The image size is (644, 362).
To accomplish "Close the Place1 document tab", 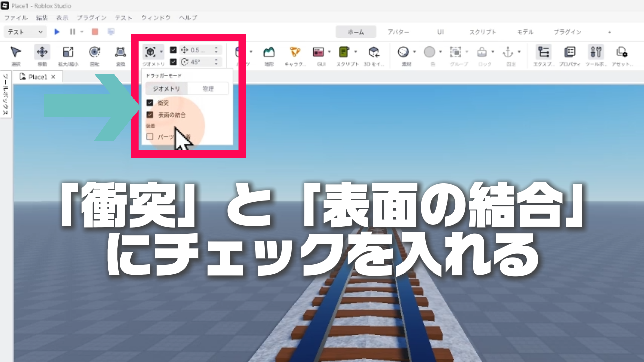I will point(53,77).
